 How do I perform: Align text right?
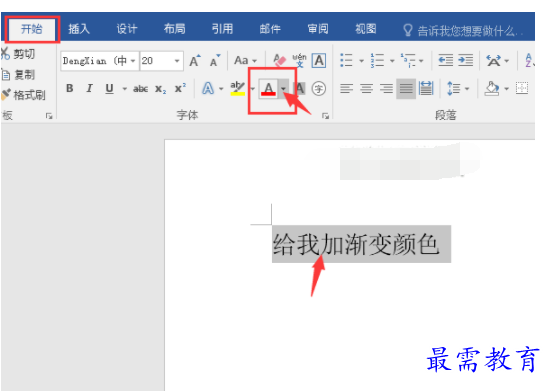(386, 88)
